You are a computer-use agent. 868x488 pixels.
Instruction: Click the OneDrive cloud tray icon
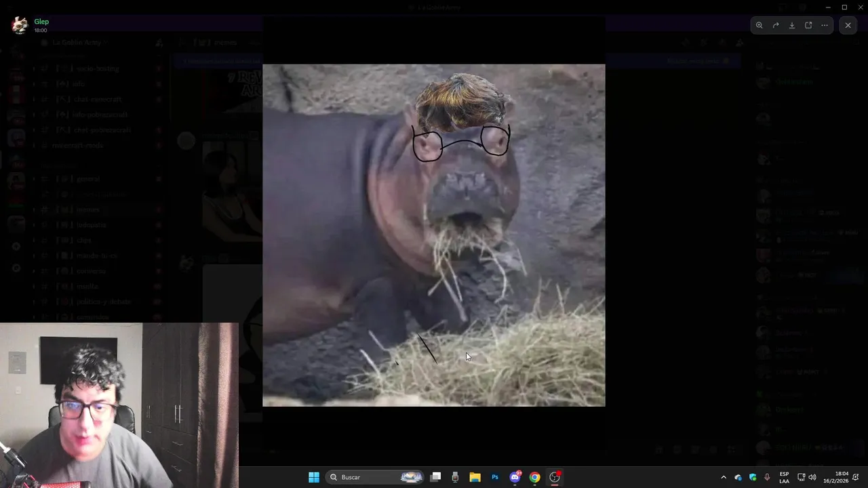(738, 477)
